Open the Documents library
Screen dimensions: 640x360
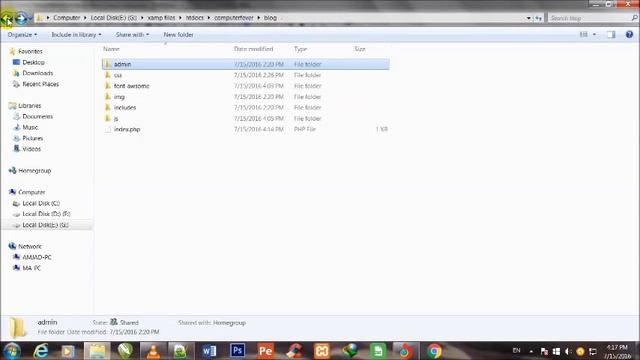point(33,116)
